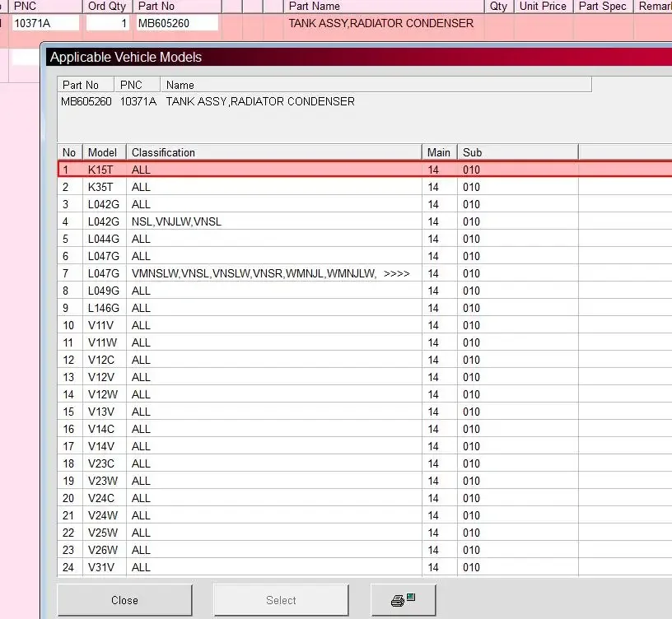Select row 22 model V25W

click(x=365, y=533)
